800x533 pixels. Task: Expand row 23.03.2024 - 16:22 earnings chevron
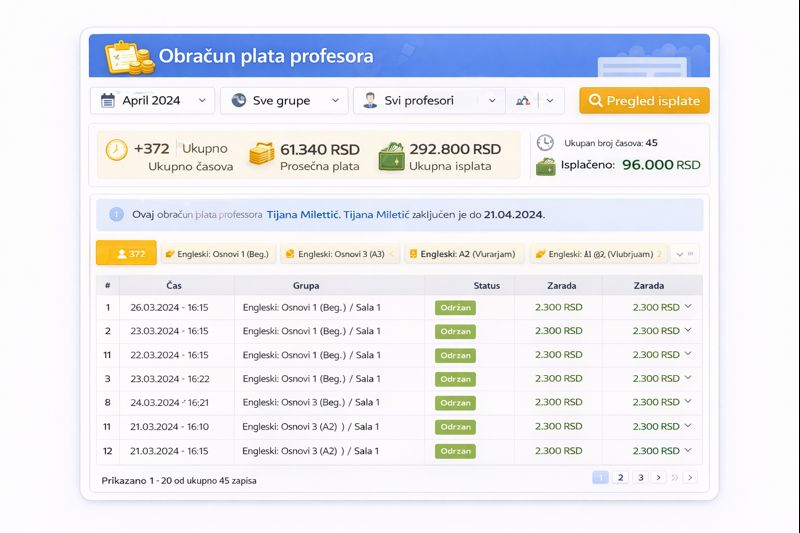pos(688,378)
